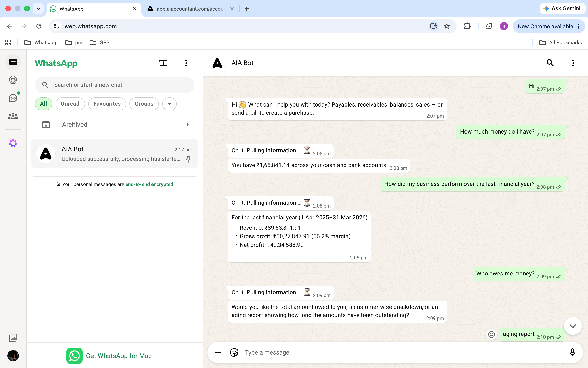Open the Meta AI icon

tap(13, 143)
